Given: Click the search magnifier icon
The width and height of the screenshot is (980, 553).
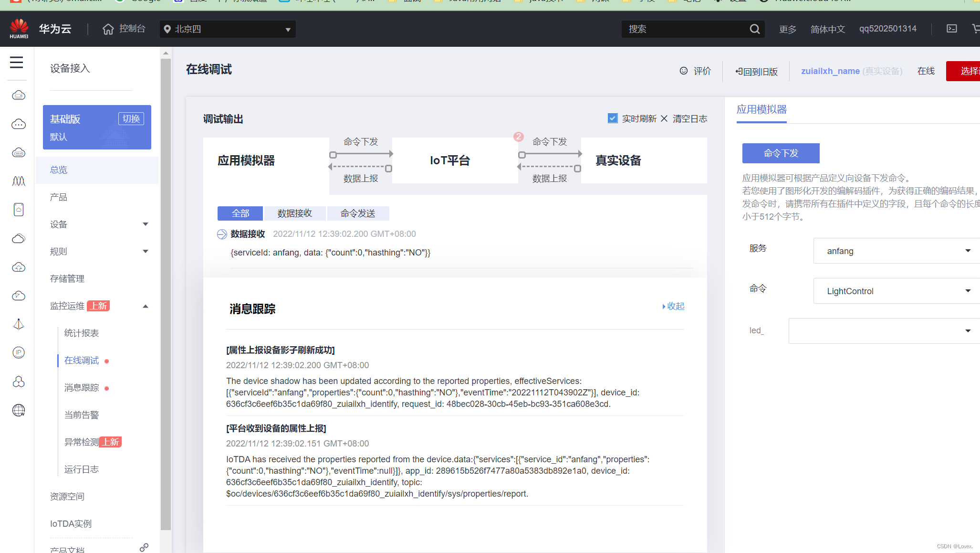Looking at the screenshot, I should (754, 29).
